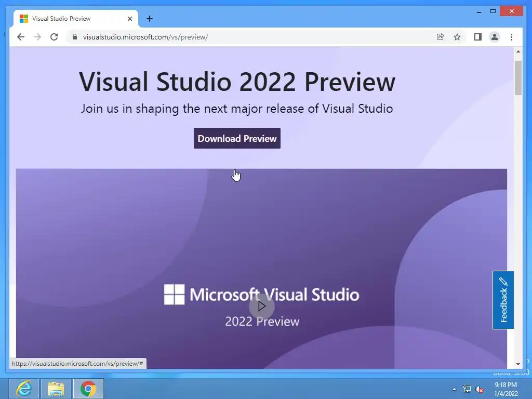Go back to the previous page
Screen dimensions: 532x399
click(x=21, y=37)
